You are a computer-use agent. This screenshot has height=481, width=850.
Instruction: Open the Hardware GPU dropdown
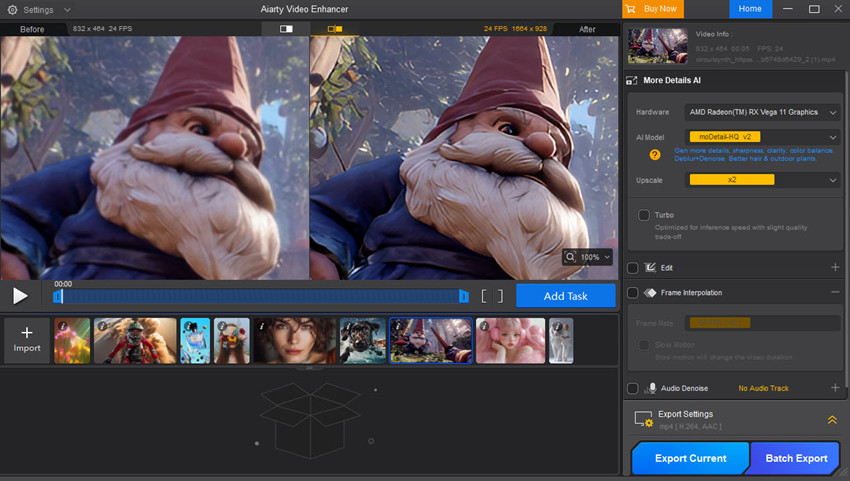point(762,112)
